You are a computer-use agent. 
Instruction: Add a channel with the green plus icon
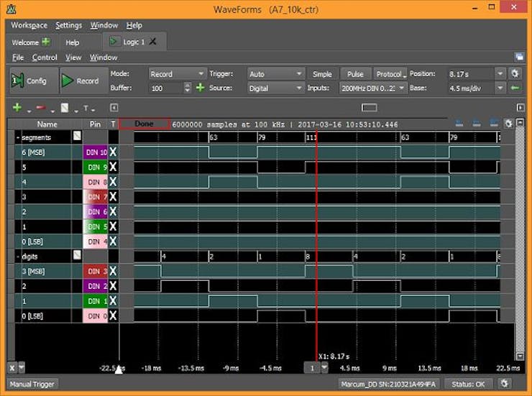pyautogui.click(x=17, y=108)
